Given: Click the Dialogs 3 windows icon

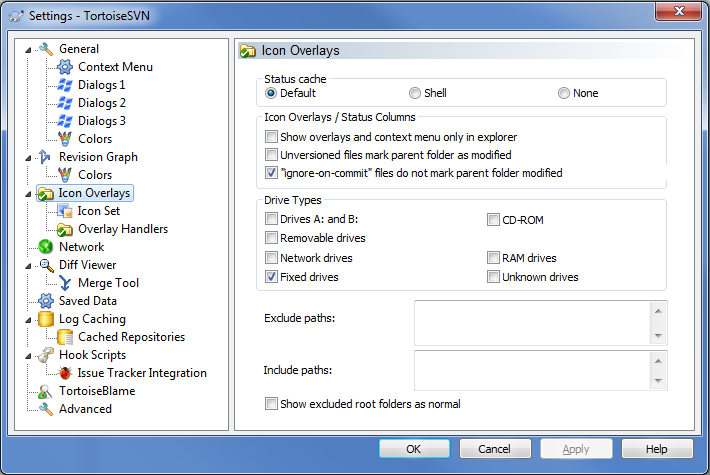Looking at the screenshot, I should point(65,121).
